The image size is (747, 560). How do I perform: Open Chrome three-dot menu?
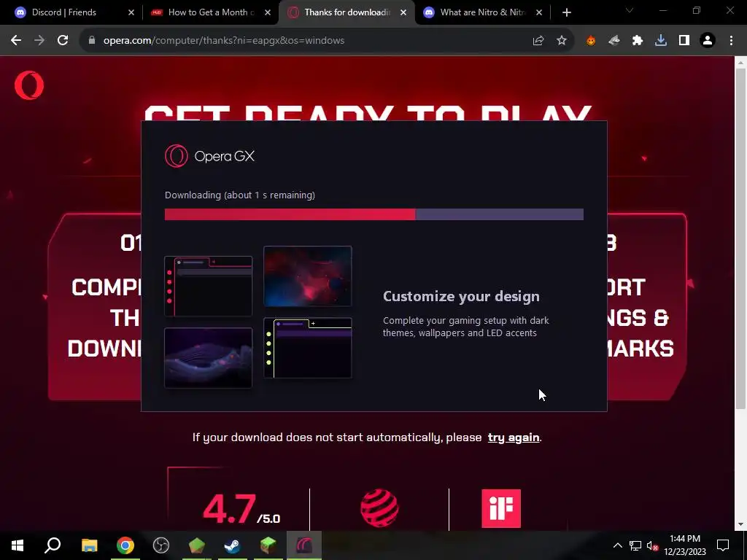[731, 41]
